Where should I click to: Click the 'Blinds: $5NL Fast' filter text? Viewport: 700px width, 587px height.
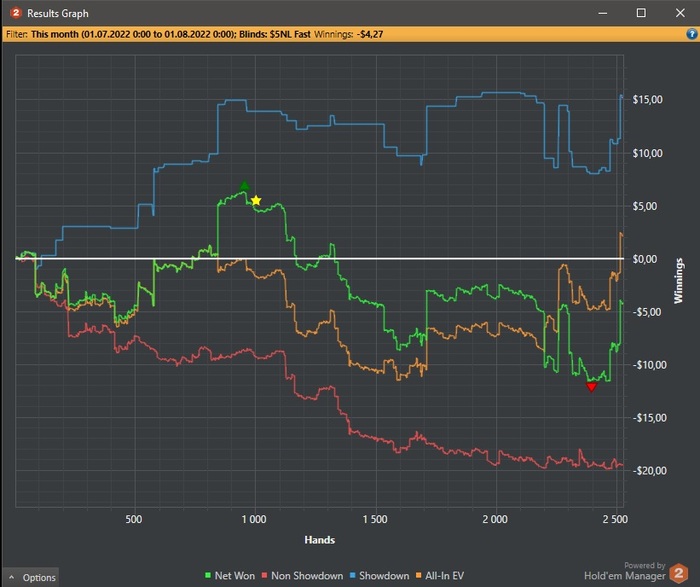pos(275,34)
